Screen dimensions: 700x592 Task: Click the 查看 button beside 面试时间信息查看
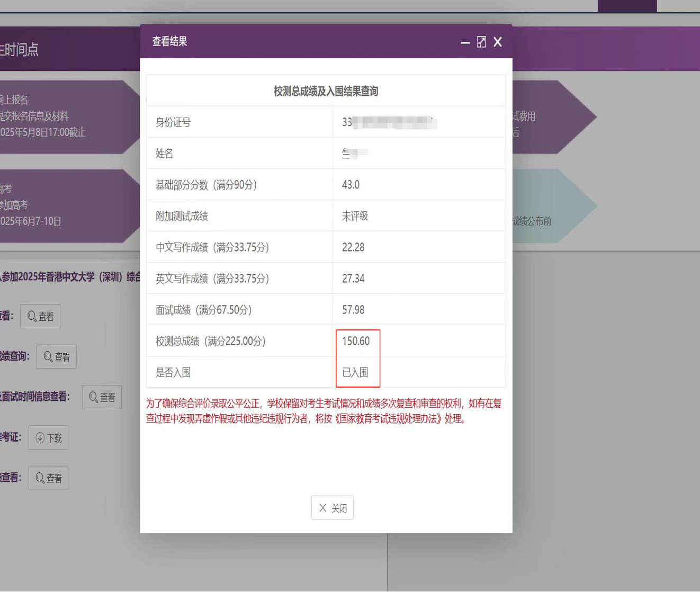coord(102,397)
